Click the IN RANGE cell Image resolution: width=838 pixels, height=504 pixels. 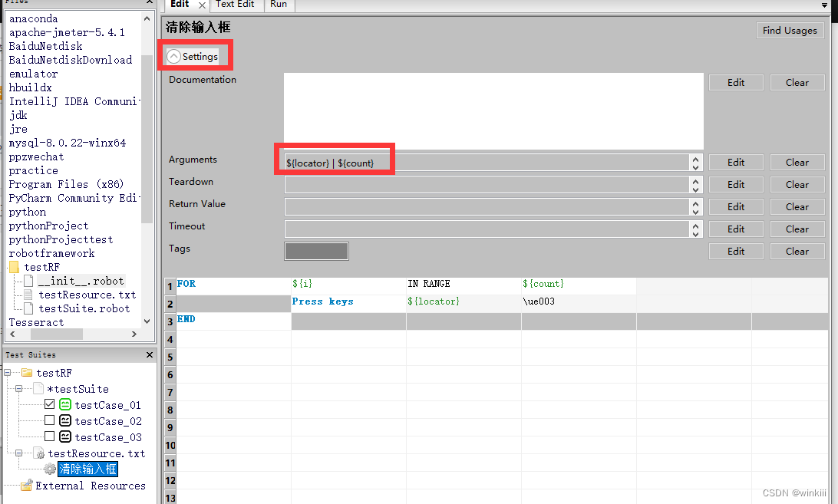(464, 286)
